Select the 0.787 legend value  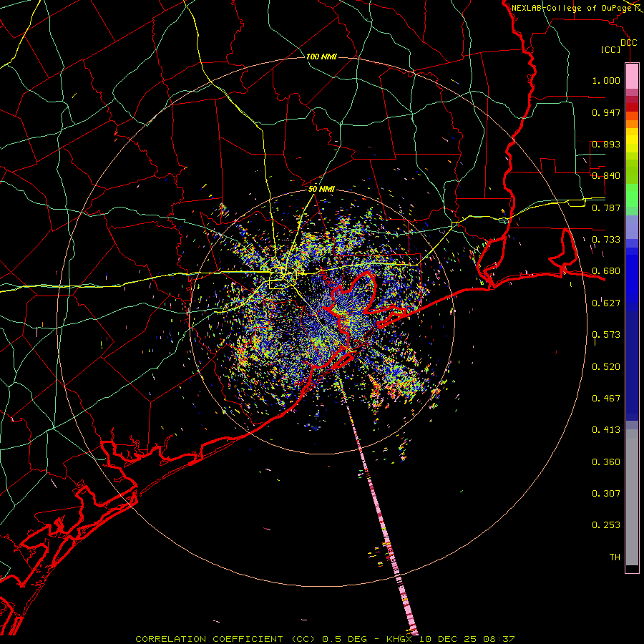click(x=606, y=208)
